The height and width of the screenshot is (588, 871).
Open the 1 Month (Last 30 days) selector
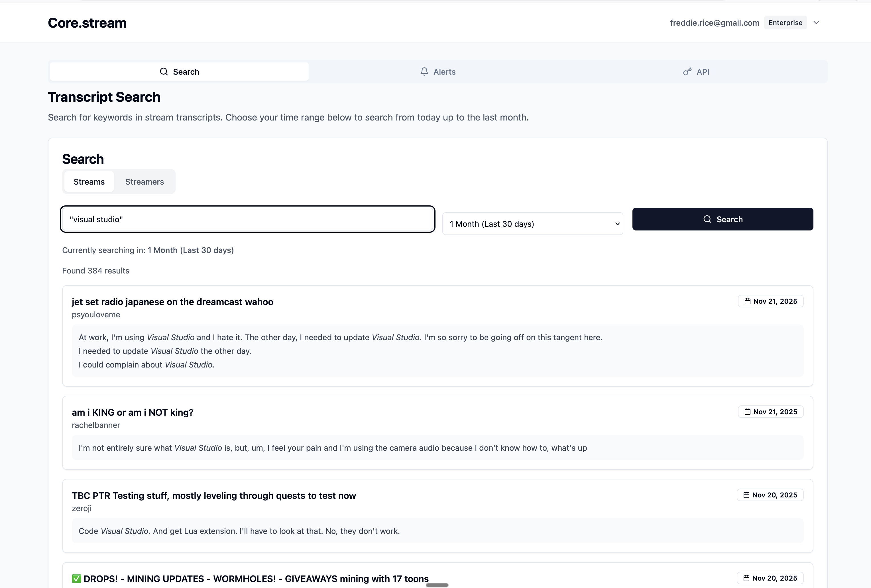pyautogui.click(x=532, y=224)
